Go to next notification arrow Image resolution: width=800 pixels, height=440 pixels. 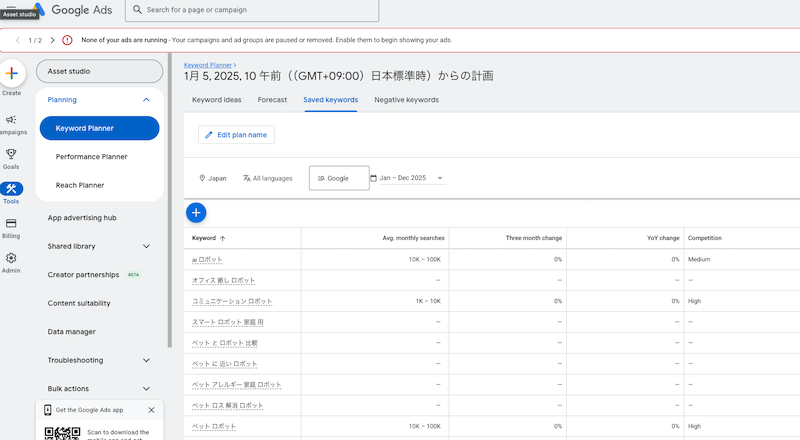click(52, 40)
